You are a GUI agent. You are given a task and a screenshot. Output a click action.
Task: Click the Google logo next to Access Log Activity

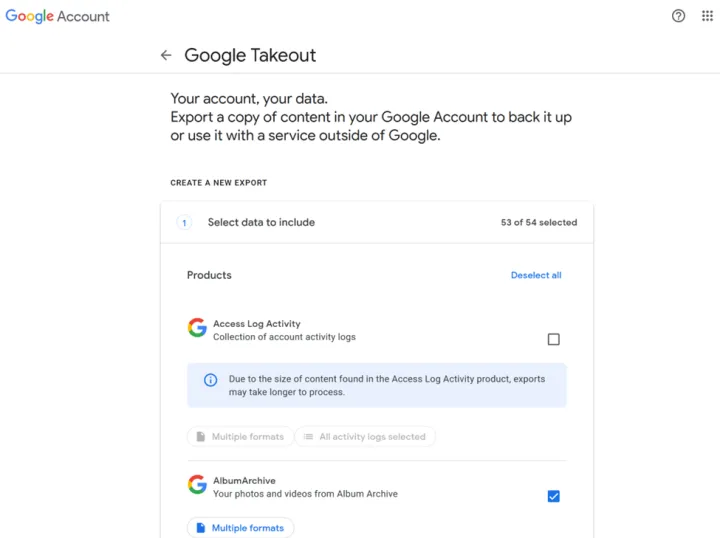click(x=197, y=328)
